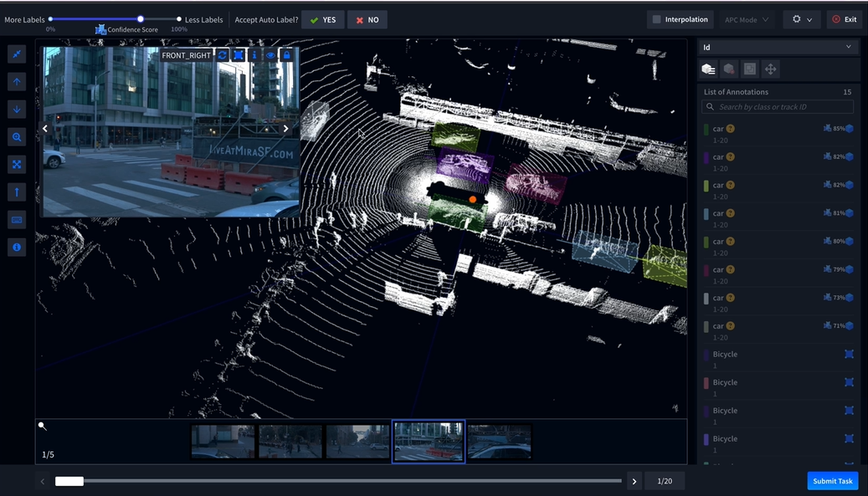This screenshot has width=868, height=496.
Task: Click the short up arrow tool in left toolbar
Action: click(17, 82)
